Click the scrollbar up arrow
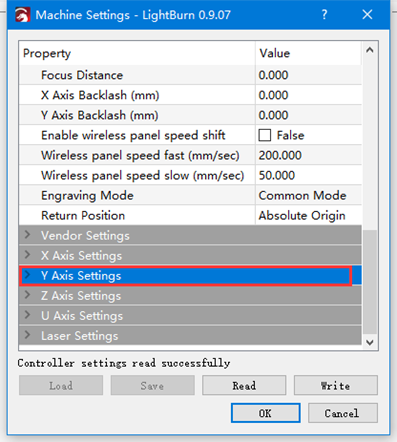 pos(370,50)
